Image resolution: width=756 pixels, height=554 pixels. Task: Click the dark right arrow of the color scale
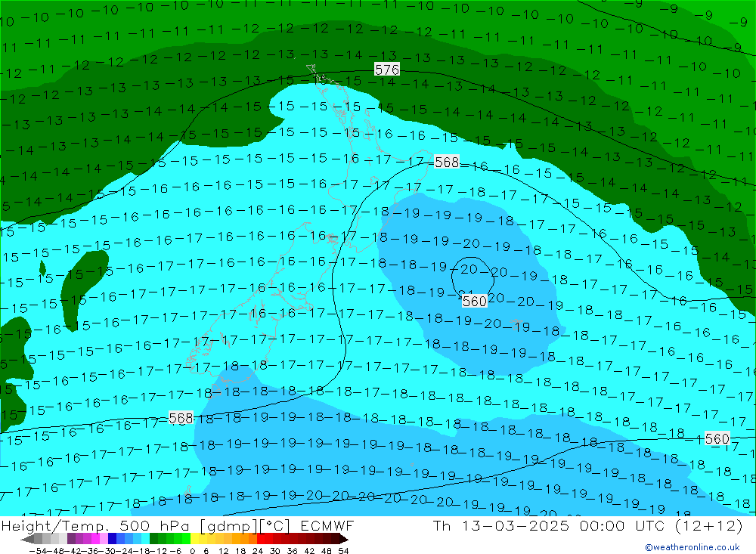(343, 539)
